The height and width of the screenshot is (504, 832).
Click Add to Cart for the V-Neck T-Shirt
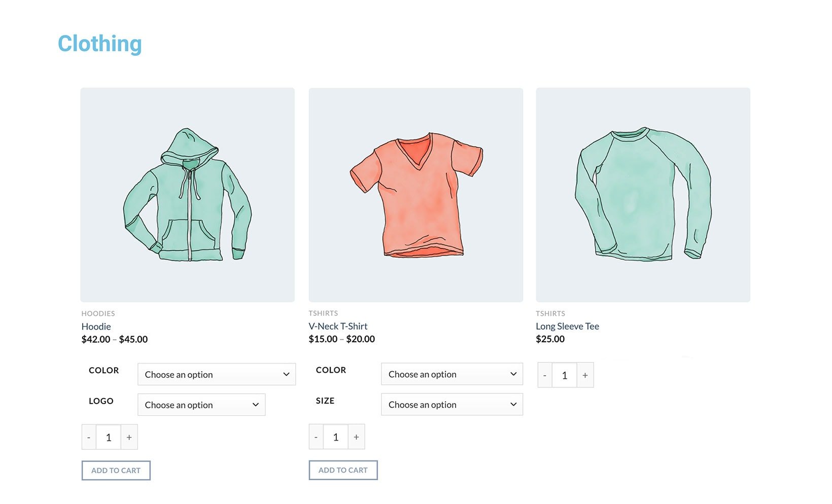pos(343,470)
